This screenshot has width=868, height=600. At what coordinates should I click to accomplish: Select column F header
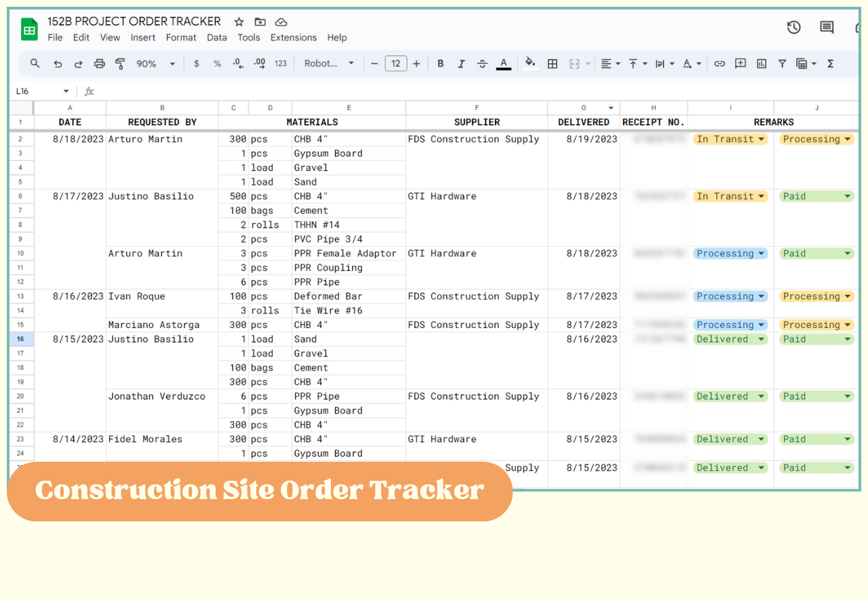click(477, 108)
